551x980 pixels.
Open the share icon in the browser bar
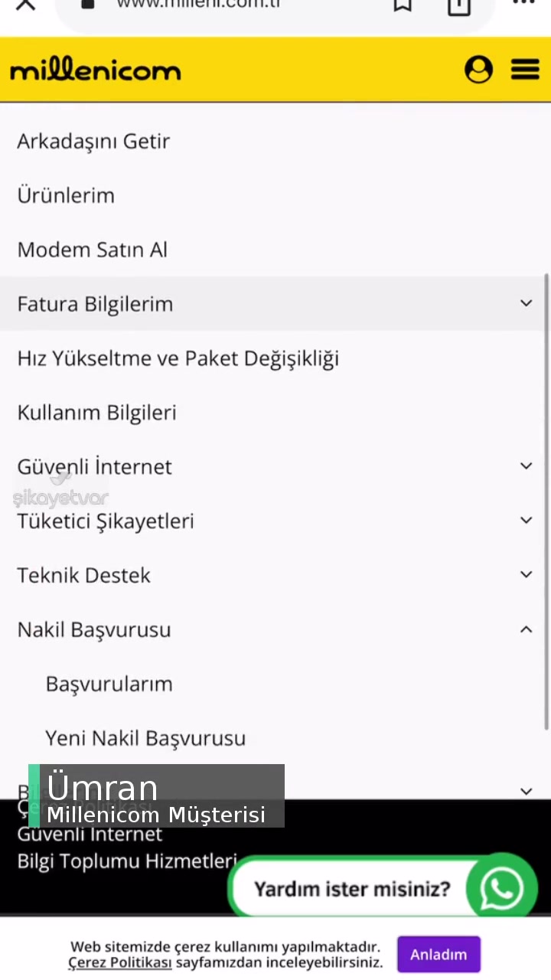(458, 6)
